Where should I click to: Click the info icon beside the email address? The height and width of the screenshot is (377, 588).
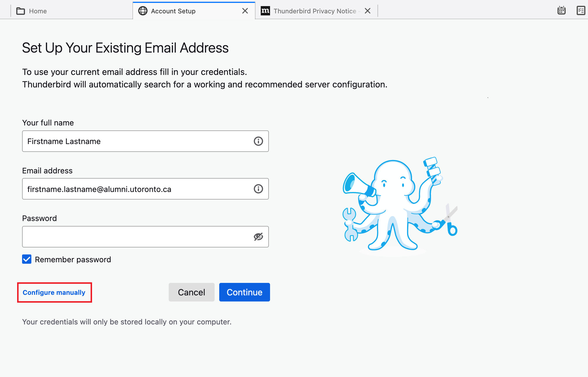tap(258, 189)
